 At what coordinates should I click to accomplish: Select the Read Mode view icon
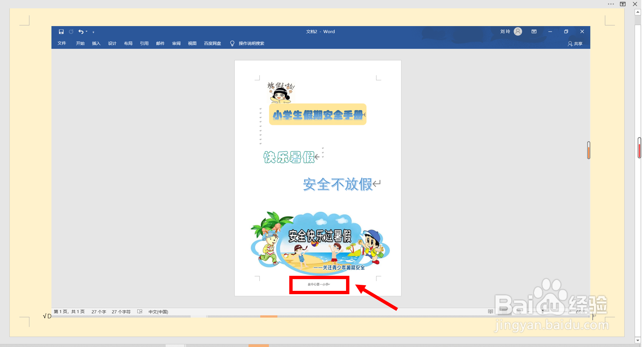(490, 311)
